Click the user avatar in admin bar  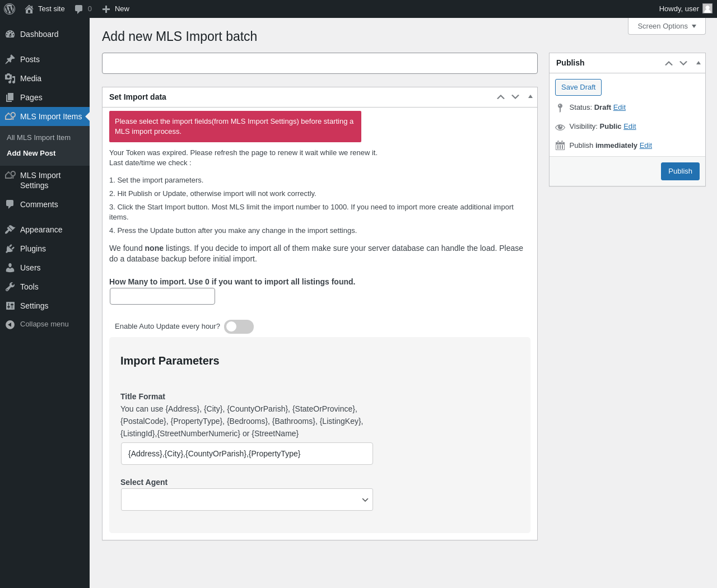[x=707, y=9]
